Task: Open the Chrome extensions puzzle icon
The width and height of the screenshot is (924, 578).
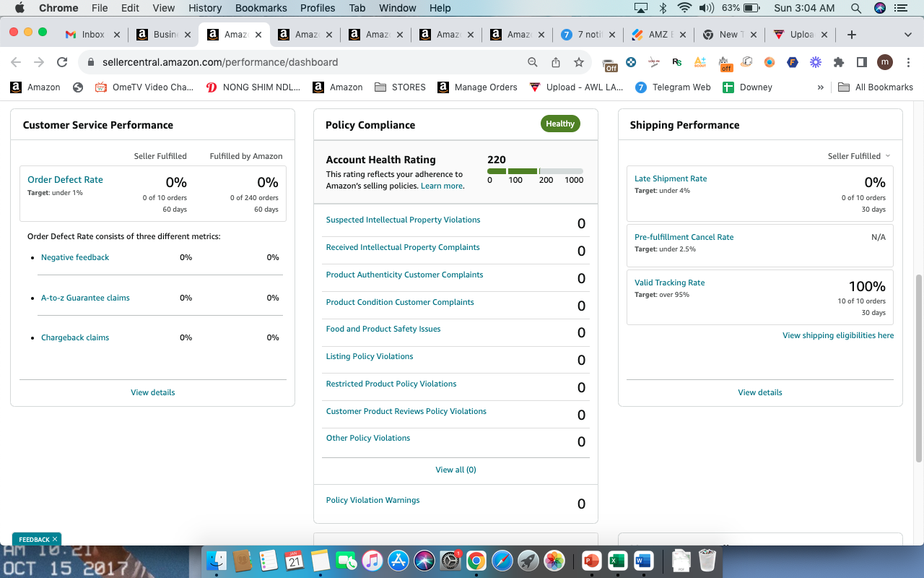Action: click(839, 62)
